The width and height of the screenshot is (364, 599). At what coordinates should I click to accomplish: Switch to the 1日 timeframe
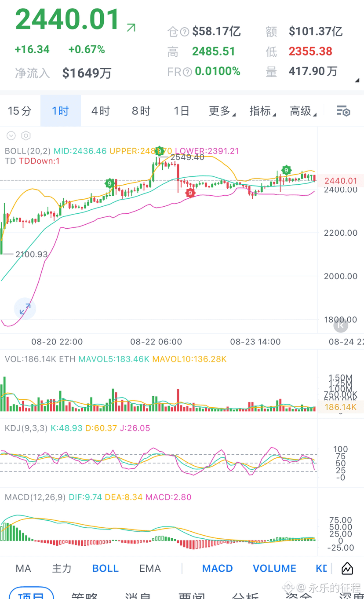[181, 111]
